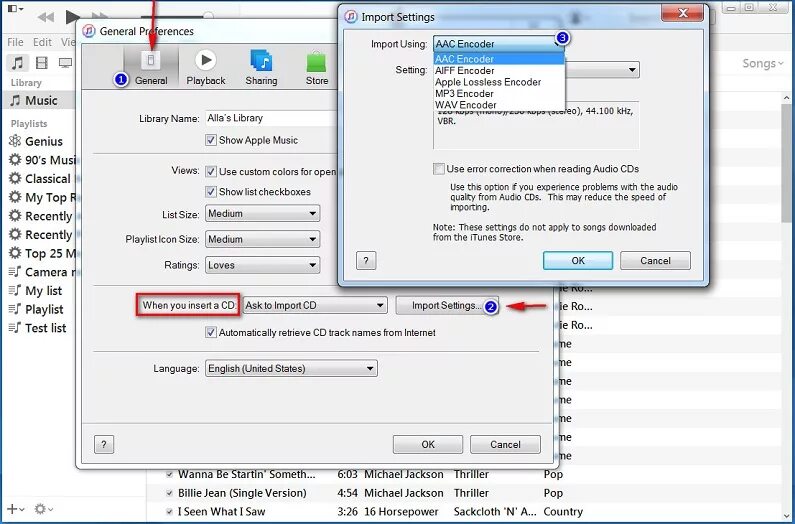Click the TV Shows icon in iTunes toolbar
Image resolution: width=795 pixels, height=524 pixels.
[65, 63]
